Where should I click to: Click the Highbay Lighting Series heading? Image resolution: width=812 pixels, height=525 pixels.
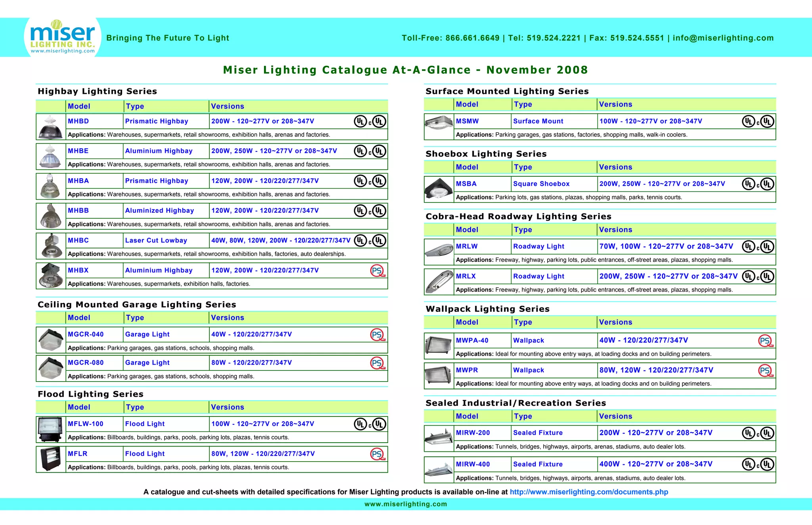[97, 91]
